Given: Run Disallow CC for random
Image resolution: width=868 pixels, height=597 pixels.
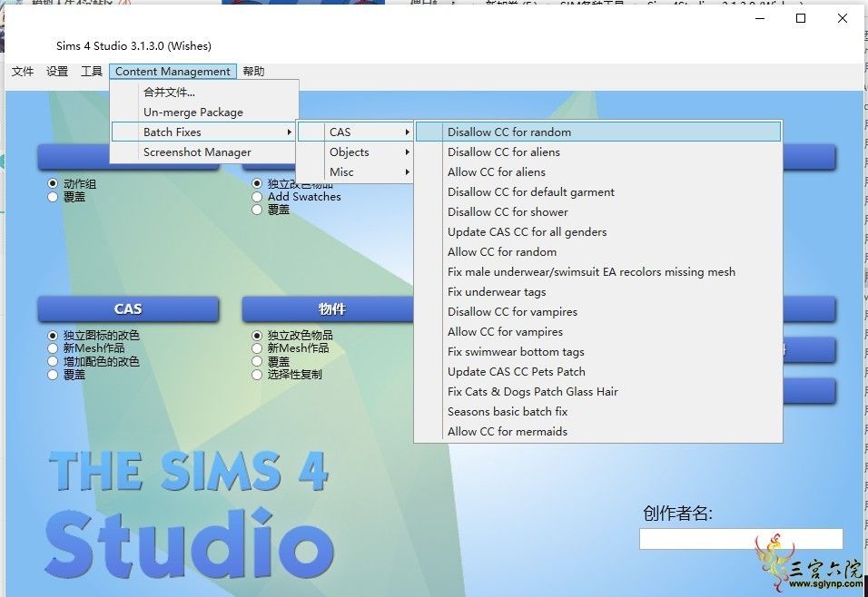Looking at the screenshot, I should (x=598, y=132).
